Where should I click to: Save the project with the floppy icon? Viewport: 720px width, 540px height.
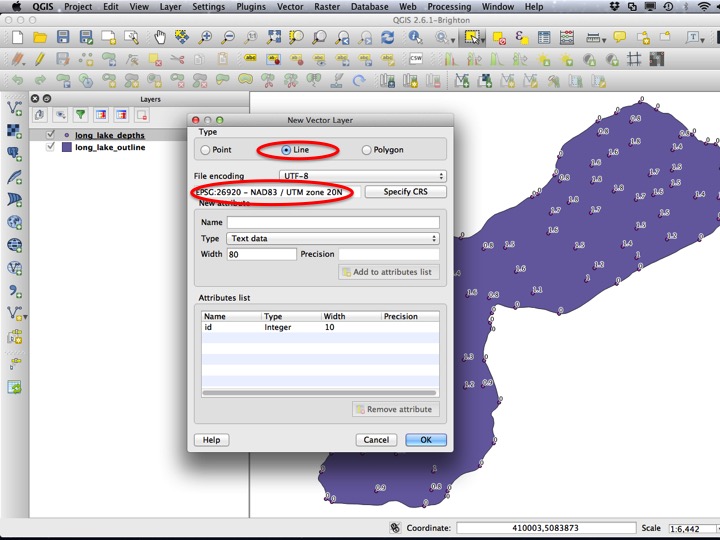62,37
